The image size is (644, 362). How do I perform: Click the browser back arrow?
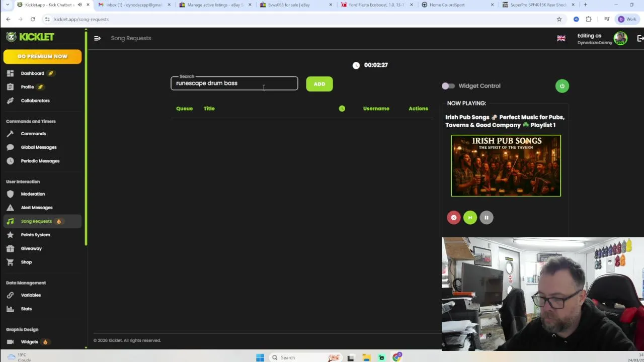[8, 19]
